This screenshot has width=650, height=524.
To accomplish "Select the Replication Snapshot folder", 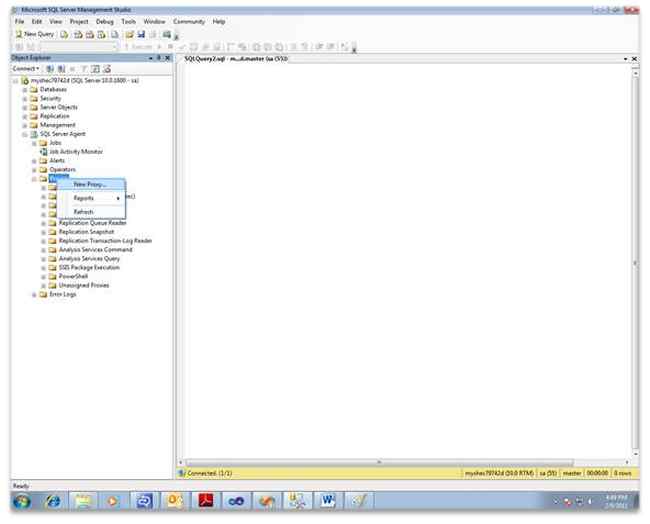I will (86, 232).
